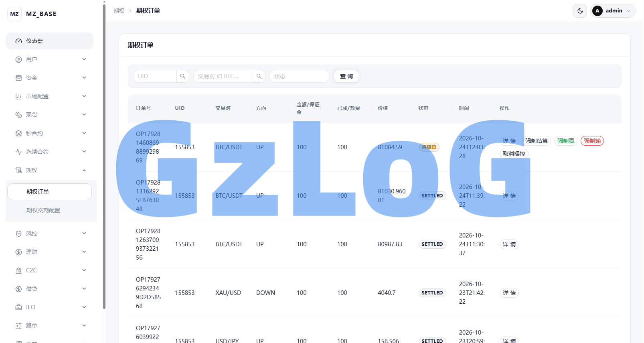
Task: Focus the 交易对 input field
Action: click(223, 76)
